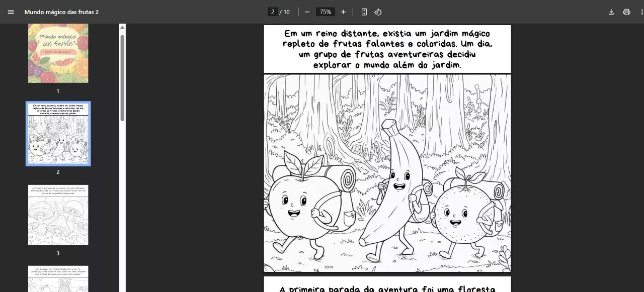Rotate the document counterclockwise
Screen dimensions: 644x292
(378, 12)
